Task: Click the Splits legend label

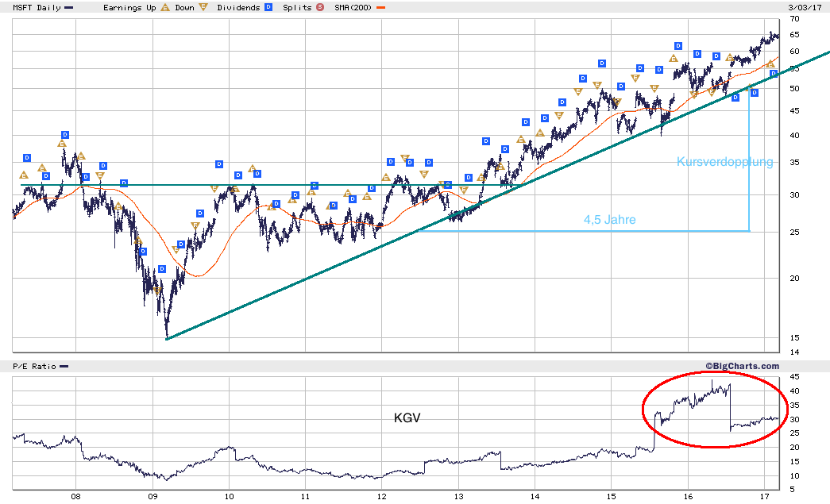Action: (297, 7)
